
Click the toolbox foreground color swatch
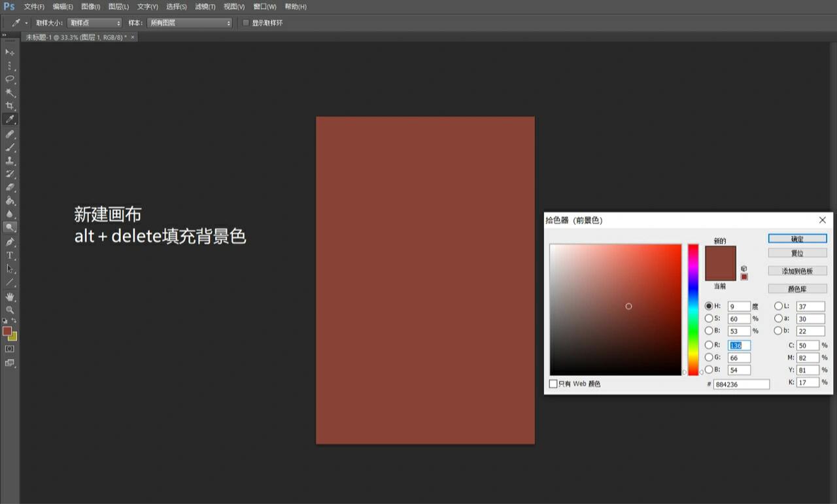pyautogui.click(x=7, y=331)
